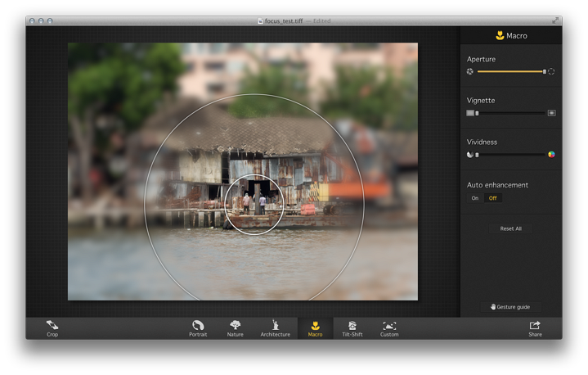Click the colorful high vividness icon
588x375 pixels.
(551, 154)
